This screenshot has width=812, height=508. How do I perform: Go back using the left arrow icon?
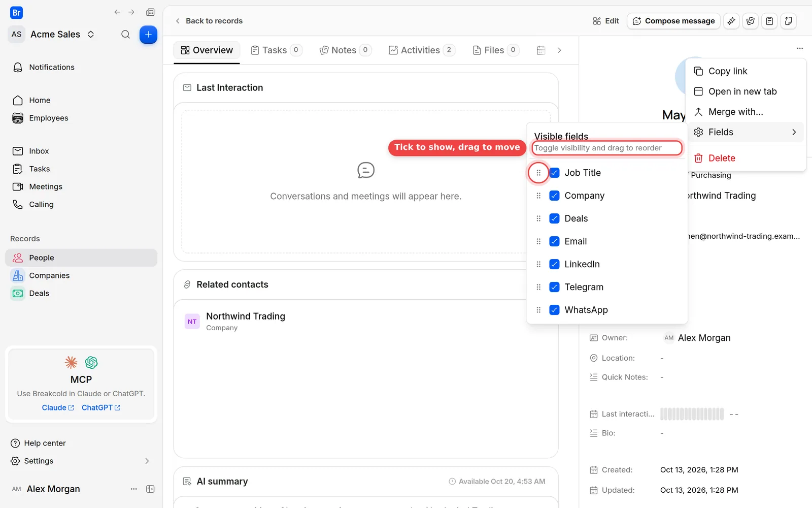[x=117, y=12]
